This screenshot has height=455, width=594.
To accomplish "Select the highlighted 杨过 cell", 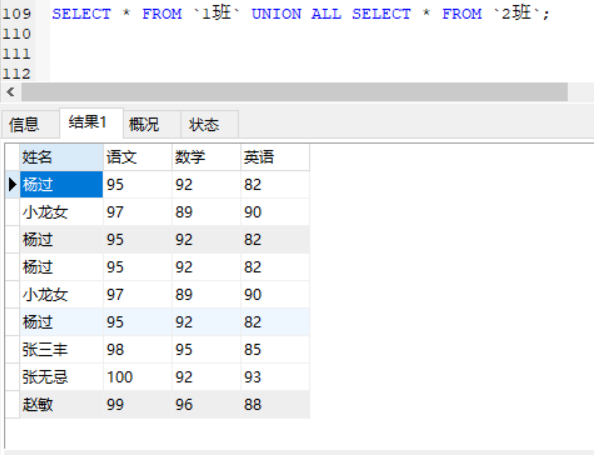I will [61, 185].
